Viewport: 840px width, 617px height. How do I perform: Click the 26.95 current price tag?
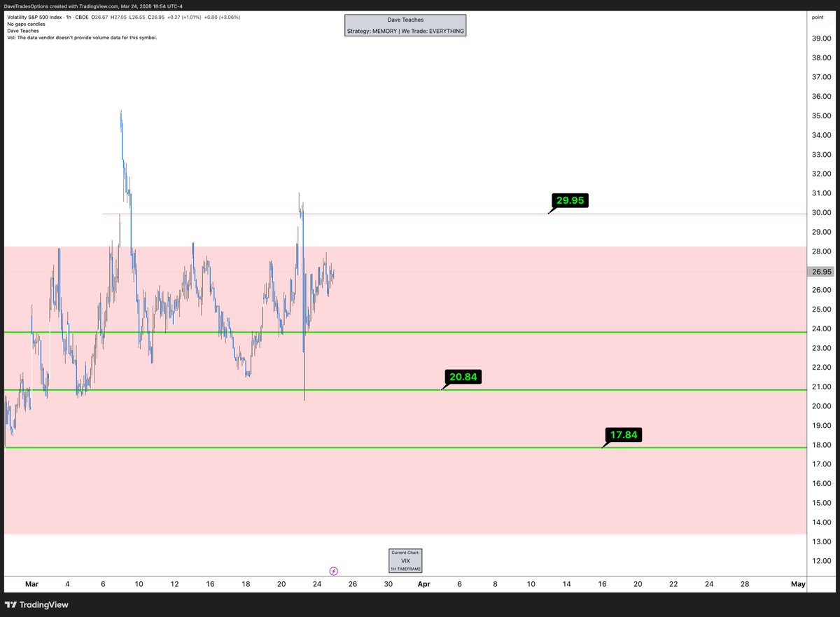(820, 271)
